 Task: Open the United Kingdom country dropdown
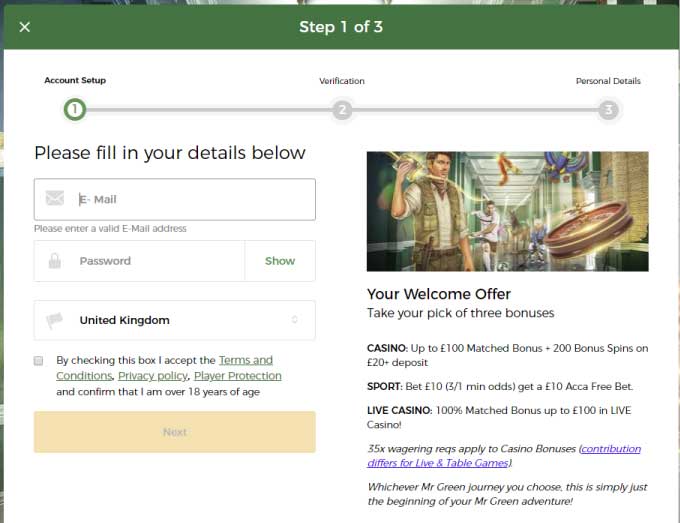tap(175, 320)
